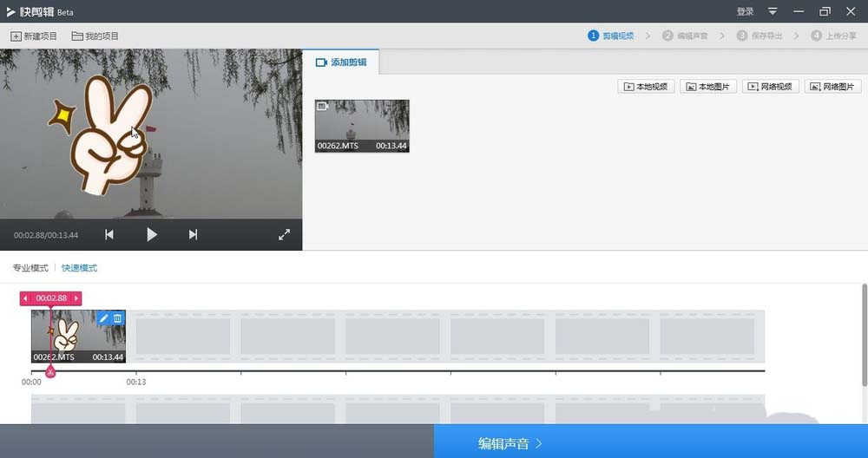This screenshot has height=458, width=868.
Task: Play the preview video
Action: 151,234
